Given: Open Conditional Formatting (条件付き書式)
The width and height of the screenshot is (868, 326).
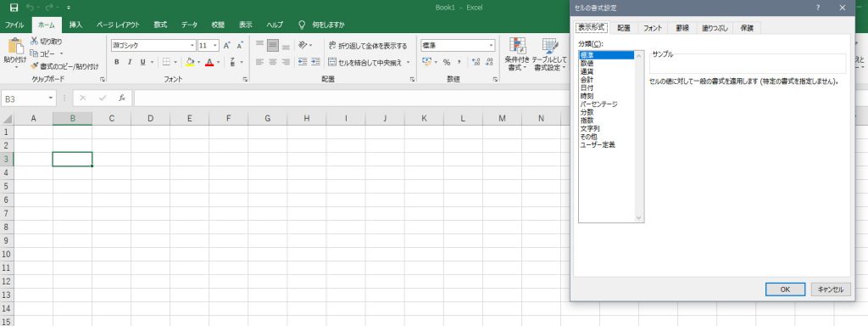Looking at the screenshot, I should tap(517, 55).
